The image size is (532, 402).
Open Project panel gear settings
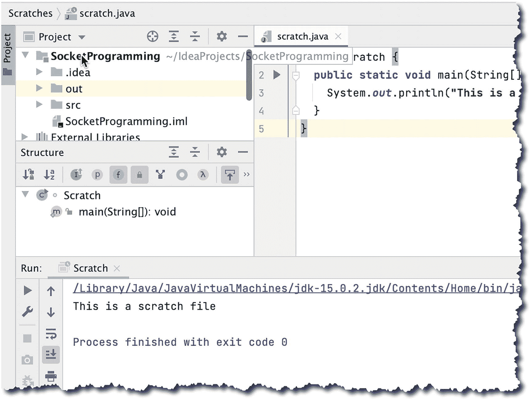point(222,37)
